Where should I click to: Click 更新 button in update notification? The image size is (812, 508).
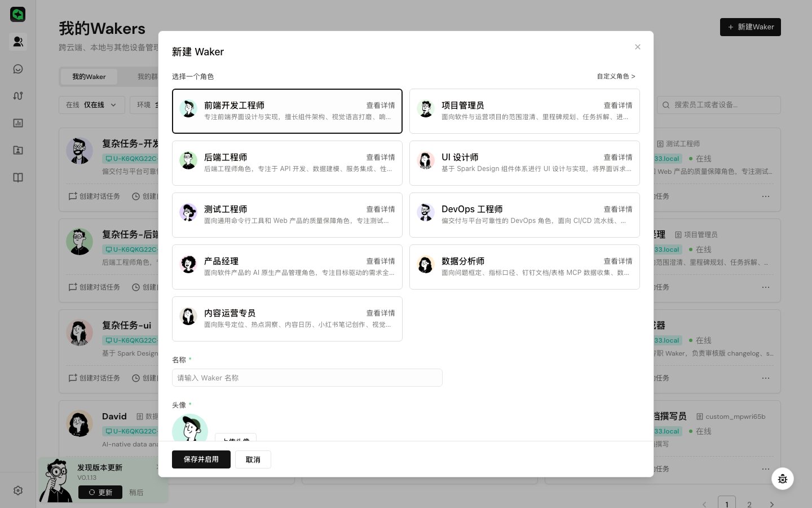tap(100, 492)
